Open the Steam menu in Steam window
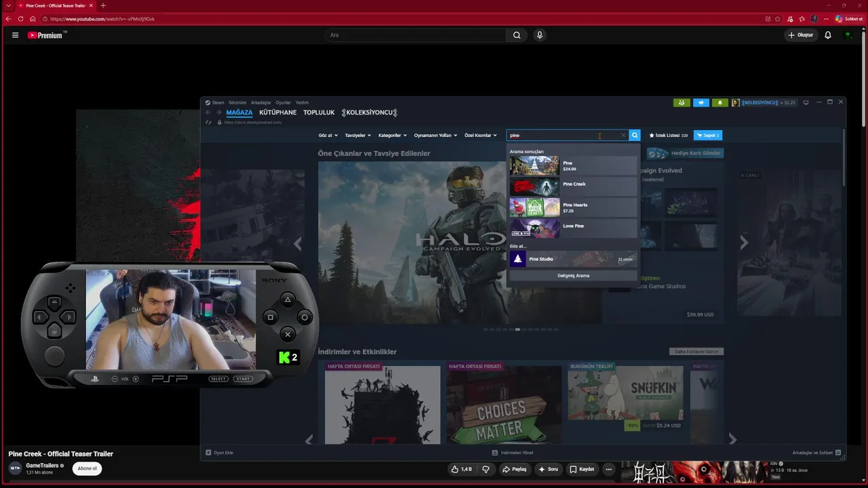Viewport: 868px width, 488px height. pyautogui.click(x=218, y=103)
